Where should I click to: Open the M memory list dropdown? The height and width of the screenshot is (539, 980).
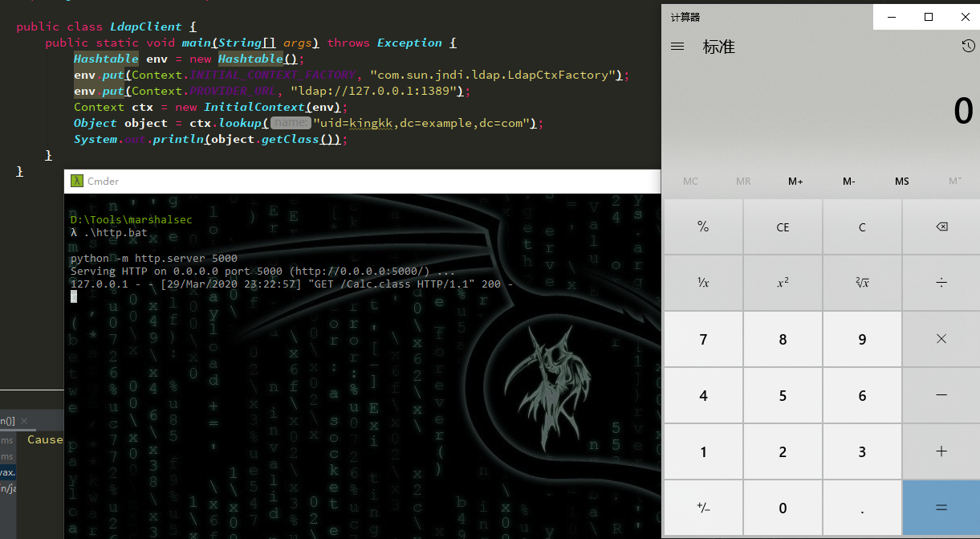pyautogui.click(x=954, y=181)
